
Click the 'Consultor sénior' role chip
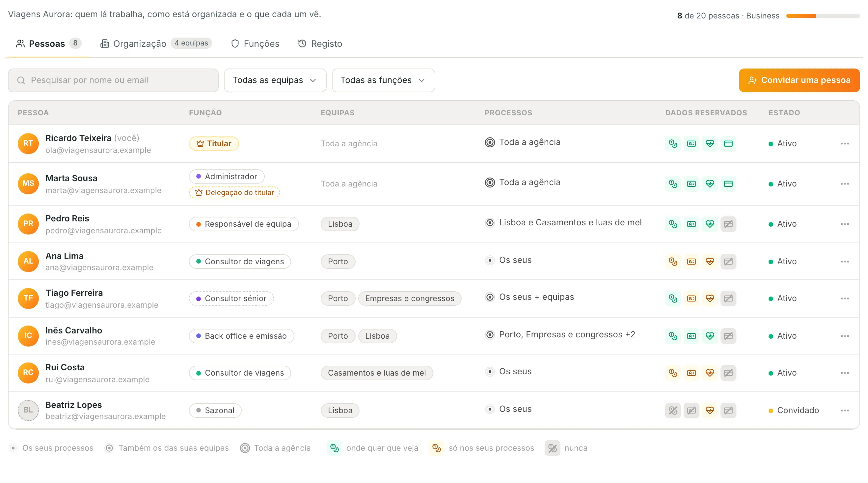pyautogui.click(x=231, y=298)
